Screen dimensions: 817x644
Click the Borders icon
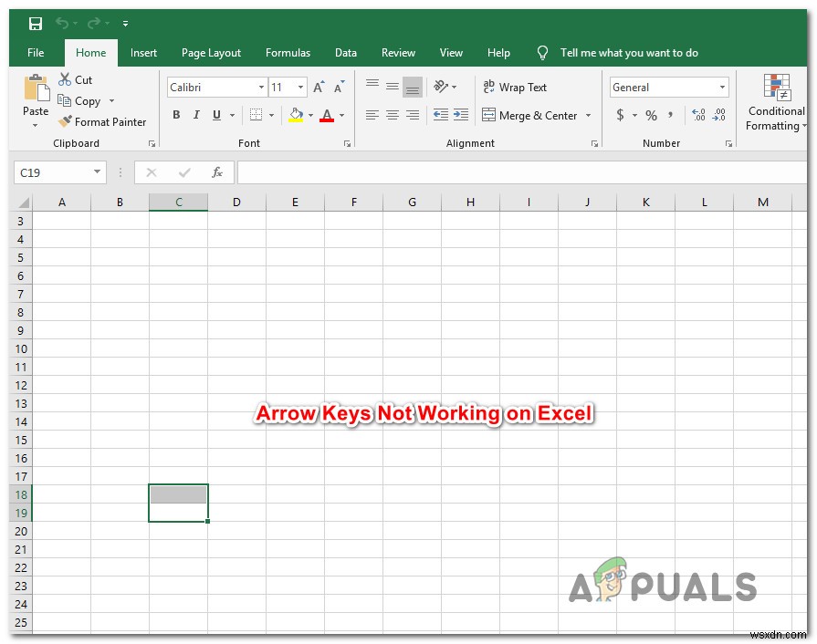256,115
